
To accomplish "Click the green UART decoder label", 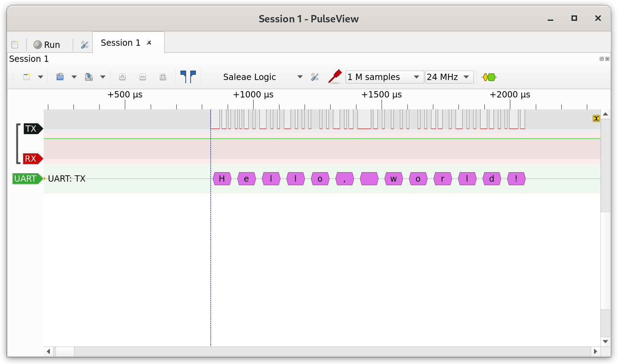I will (26, 179).
